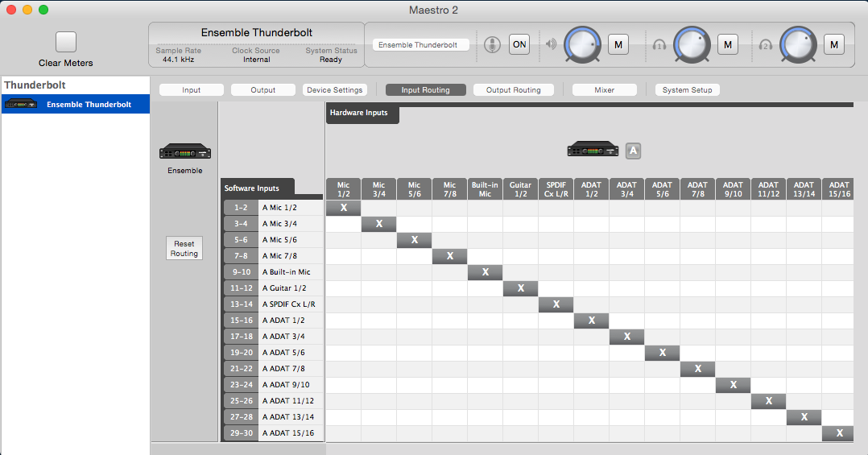Mute headphone 2 output
The width and height of the screenshot is (868, 455).
click(x=834, y=45)
